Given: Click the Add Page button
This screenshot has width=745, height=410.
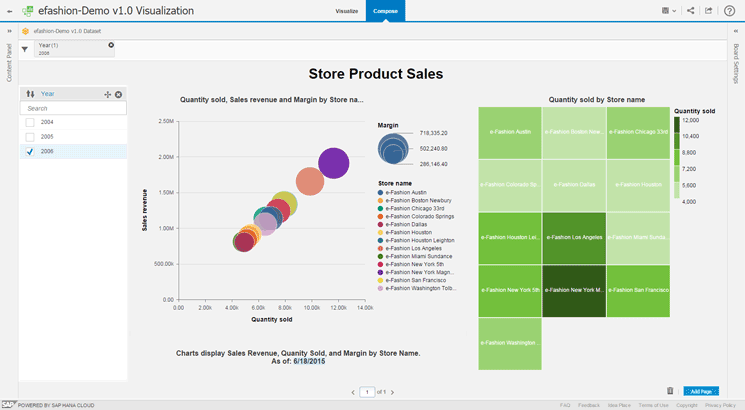Looking at the screenshot, I should click(701, 391).
